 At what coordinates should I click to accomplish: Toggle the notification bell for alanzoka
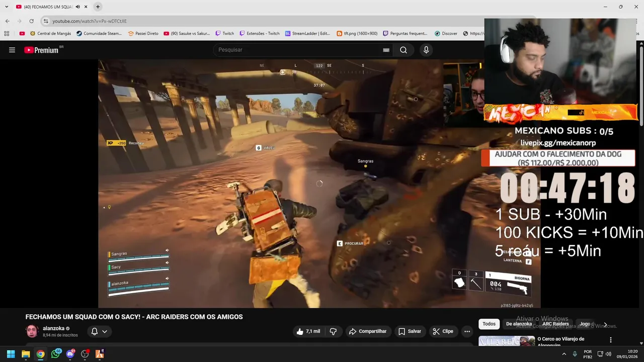pyautogui.click(x=94, y=331)
